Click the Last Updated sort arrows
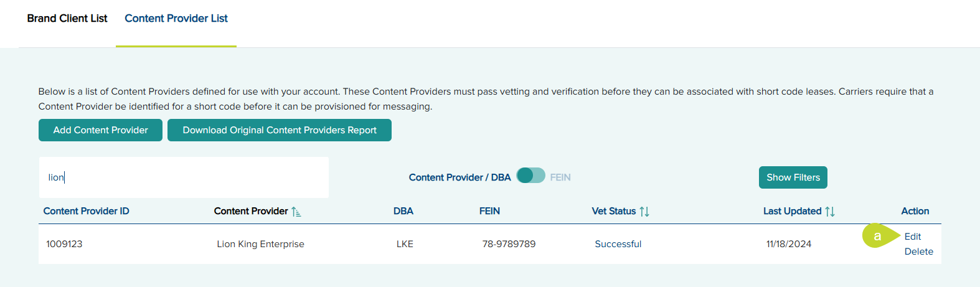The width and height of the screenshot is (980, 287). (830, 212)
